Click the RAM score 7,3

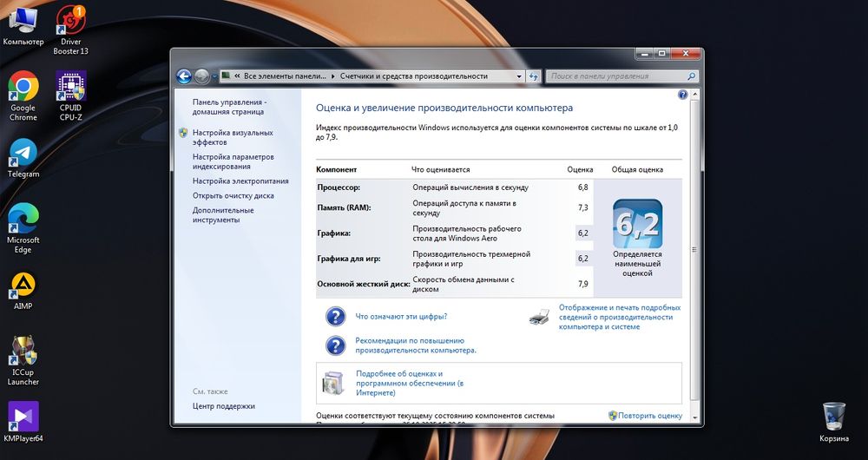click(583, 207)
